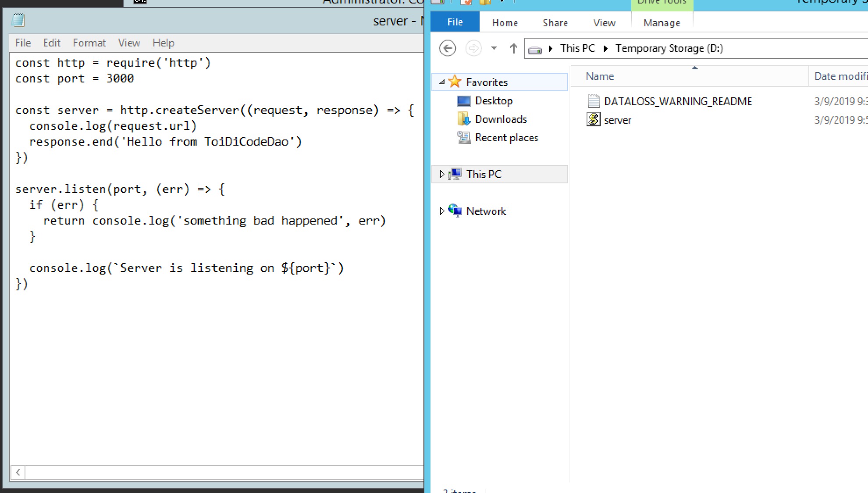The width and height of the screenshot is (868, 493).
Task: Click the Forward navigation arrow in Explorer
Action: coord(473,48)
